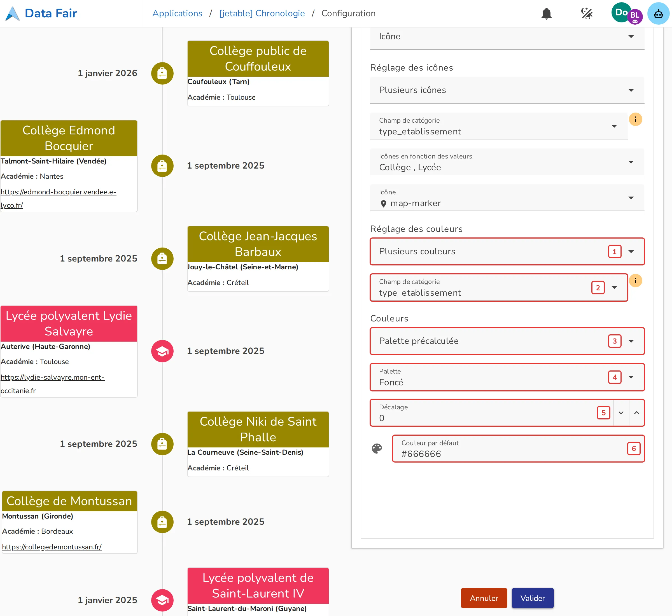Click the Couleur par défaut field
Screen dimensions: 672x616
pos(518,449)
